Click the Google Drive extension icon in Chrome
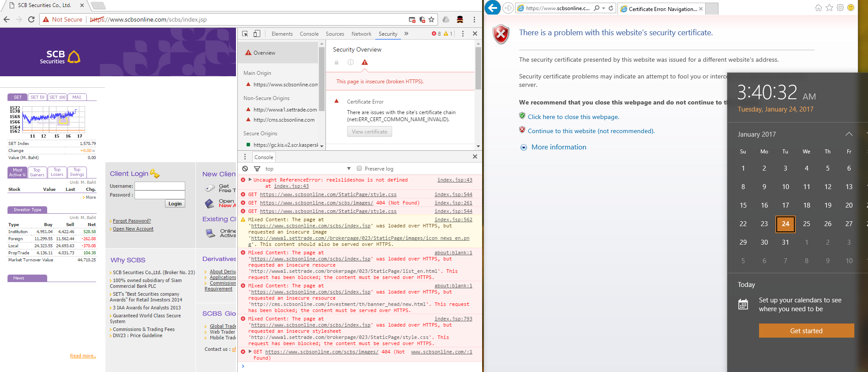This screenshot has width=868, height=372. (446, 19)
